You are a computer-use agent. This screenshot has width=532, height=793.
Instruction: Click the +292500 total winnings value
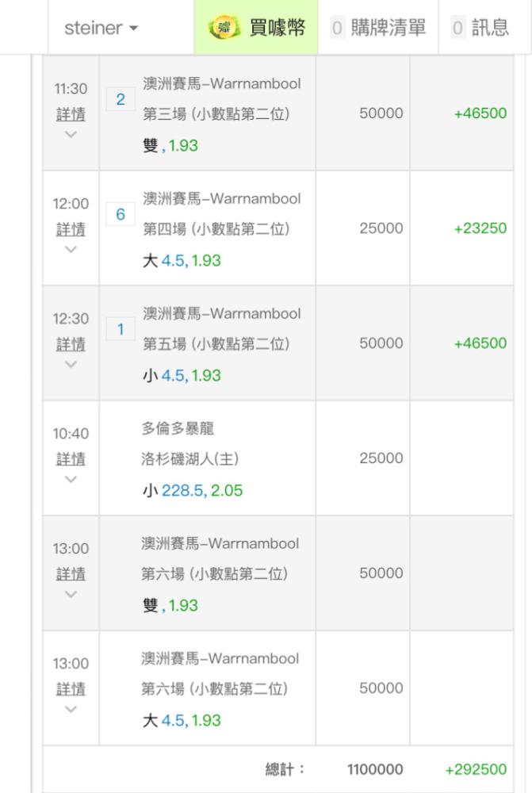(476, 769)
